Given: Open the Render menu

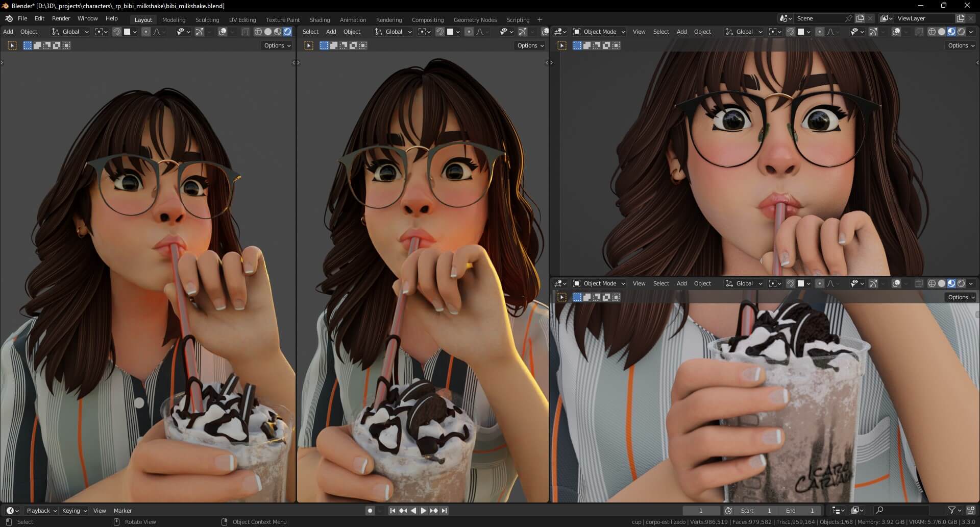Looking at the screenshot, I should tap(61, 18).
